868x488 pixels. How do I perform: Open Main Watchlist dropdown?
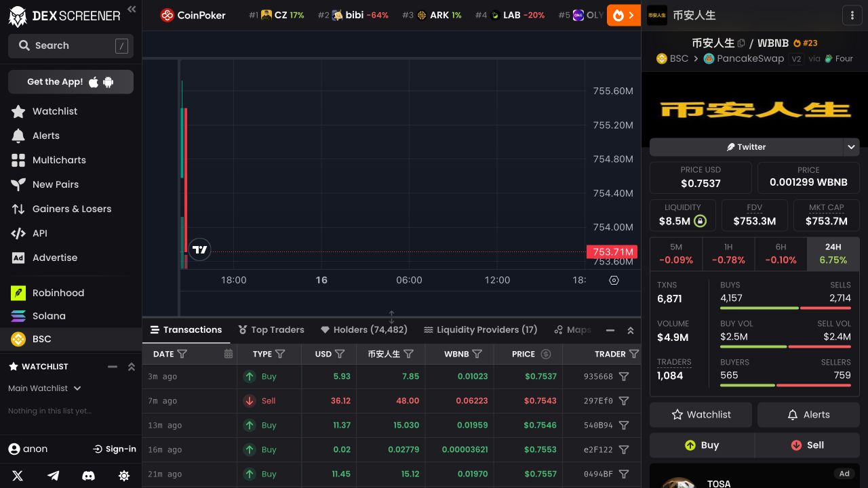45,388
